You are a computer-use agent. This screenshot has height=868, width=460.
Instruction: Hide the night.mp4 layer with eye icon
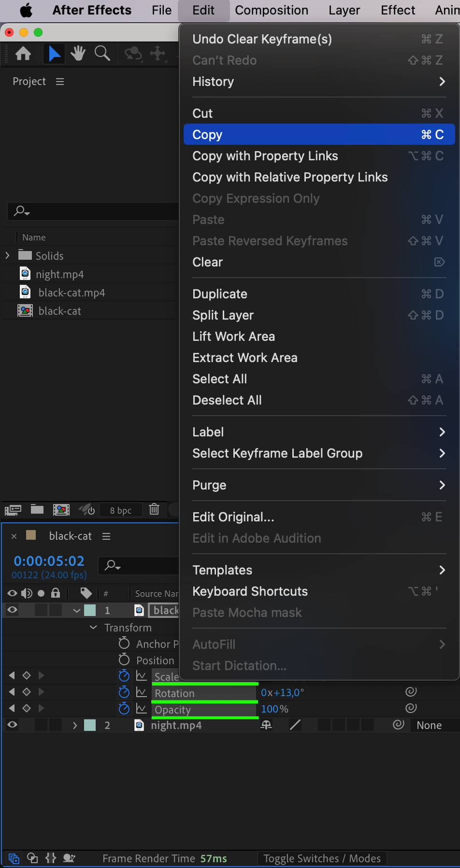click(13, 725)
